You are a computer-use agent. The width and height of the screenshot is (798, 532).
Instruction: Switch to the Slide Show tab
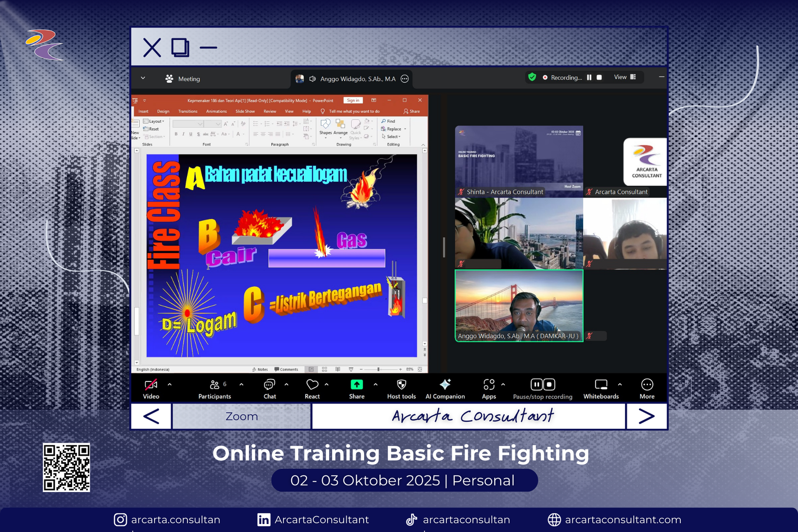(x=245, y=111)
